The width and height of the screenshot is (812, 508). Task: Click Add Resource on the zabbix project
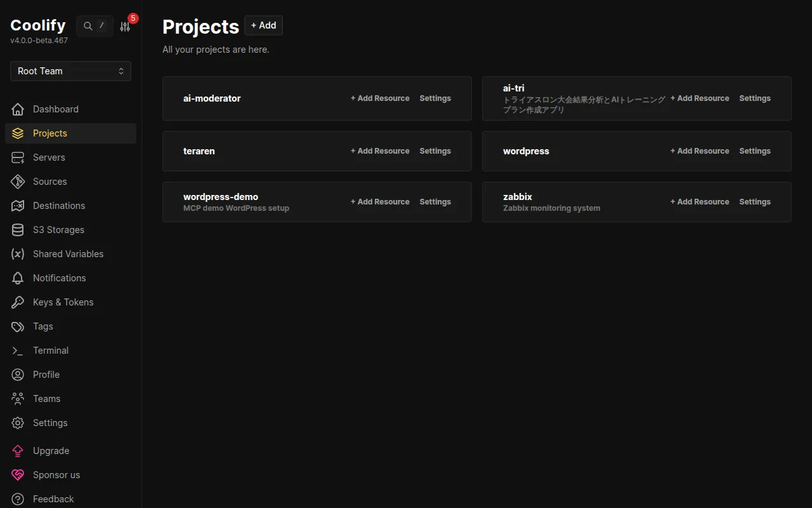point(700,201)
